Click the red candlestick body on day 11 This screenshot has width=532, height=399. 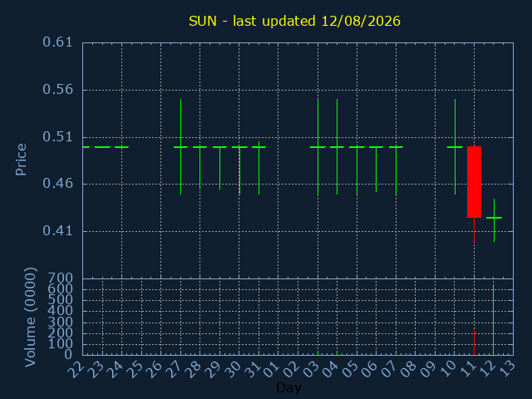click(x=474, y=182)
